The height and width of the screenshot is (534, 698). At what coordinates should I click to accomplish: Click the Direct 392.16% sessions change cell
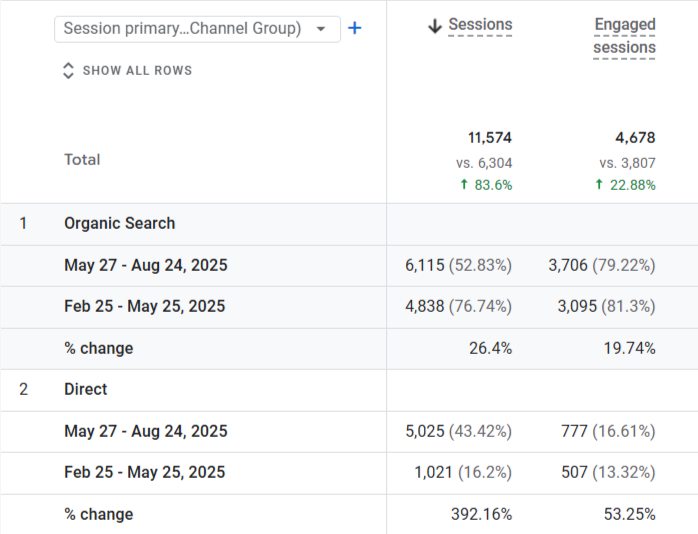tap(481, 514)
